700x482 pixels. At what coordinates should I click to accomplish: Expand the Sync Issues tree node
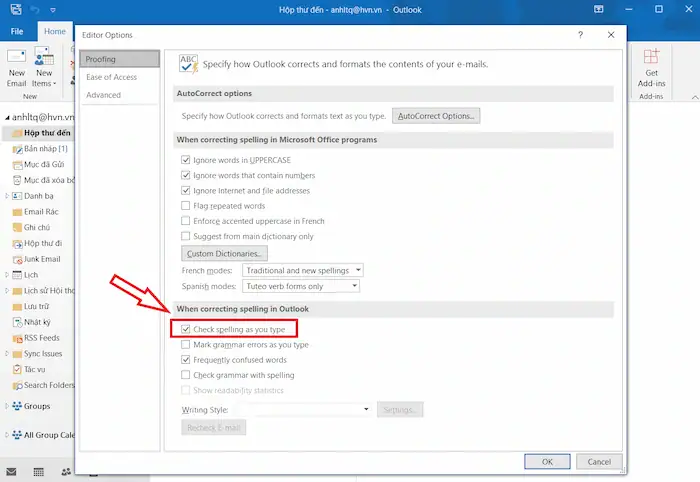tap(7, 353)
